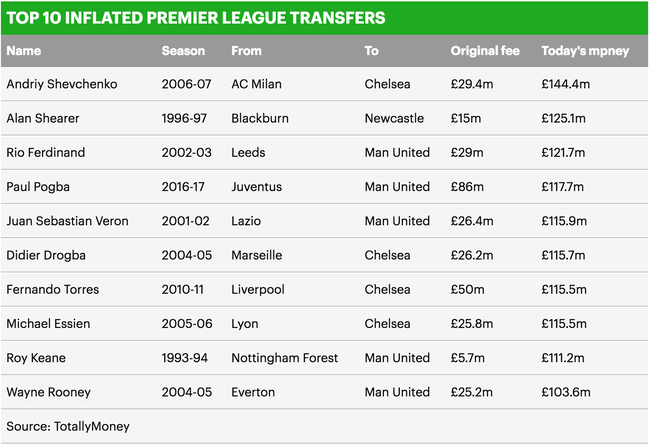The height and width of the screenshot is (445, 650).
Task: Click the Name column header
Action: point(24,51)
